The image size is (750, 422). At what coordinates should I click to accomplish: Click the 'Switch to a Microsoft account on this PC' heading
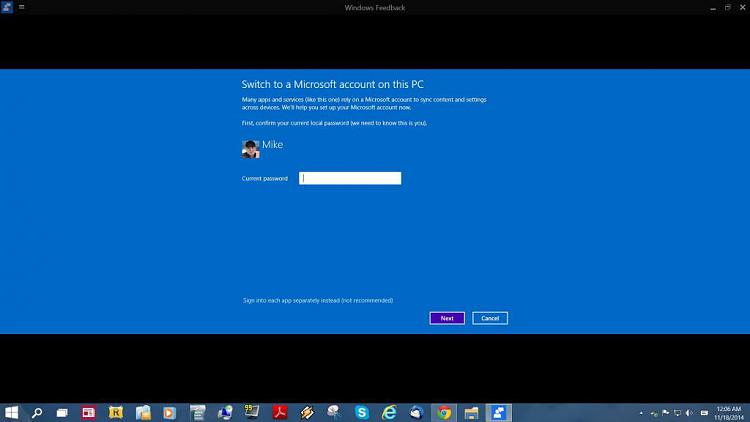point(332,84)
